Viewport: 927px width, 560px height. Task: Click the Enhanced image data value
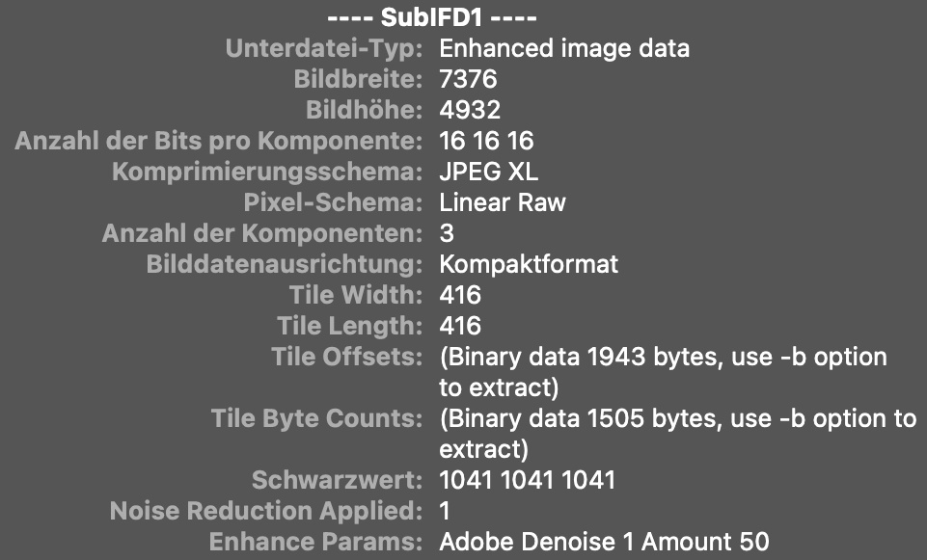point(563,48)
